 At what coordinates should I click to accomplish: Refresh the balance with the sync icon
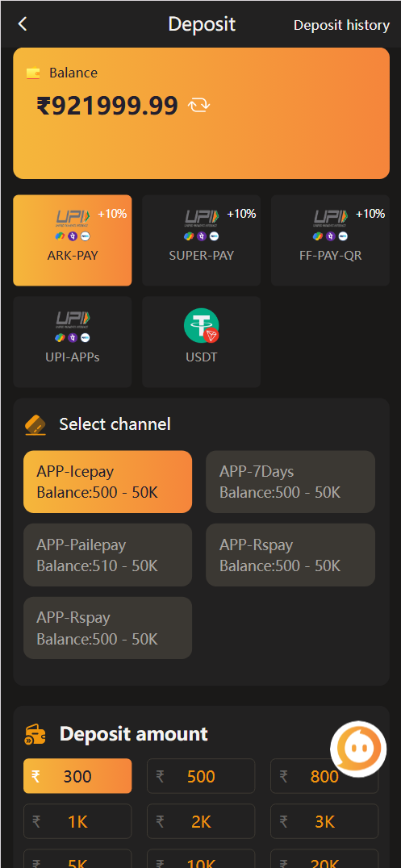click(198, 105)
